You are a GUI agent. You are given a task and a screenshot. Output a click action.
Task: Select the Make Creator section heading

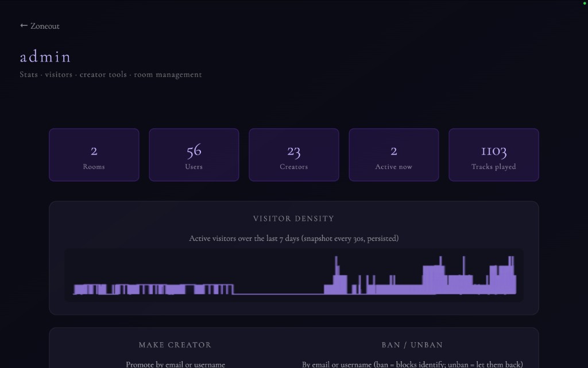pos(175,345)
